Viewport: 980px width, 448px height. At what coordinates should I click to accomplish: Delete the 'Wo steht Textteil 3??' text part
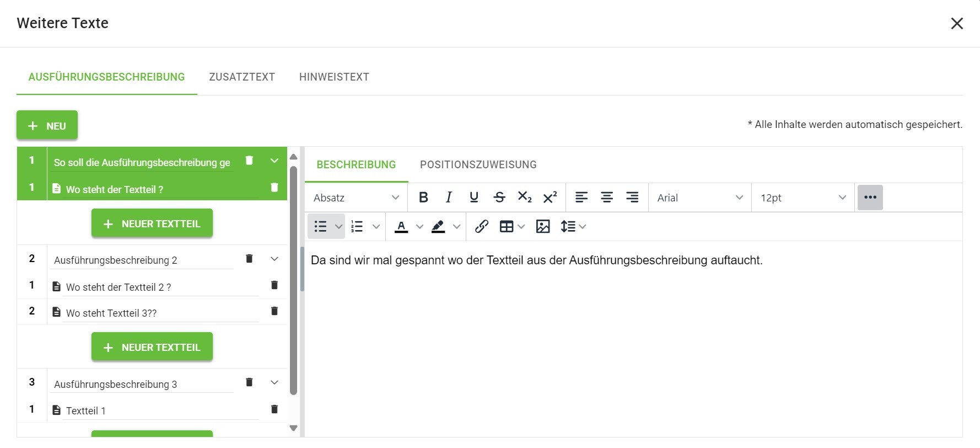[274, 311]
